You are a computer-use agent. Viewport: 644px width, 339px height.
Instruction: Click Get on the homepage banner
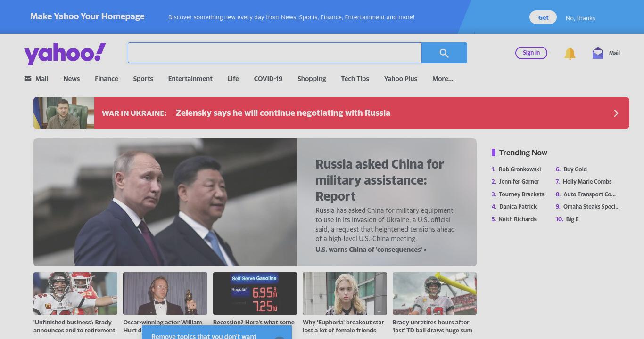(x=543, y=17)
